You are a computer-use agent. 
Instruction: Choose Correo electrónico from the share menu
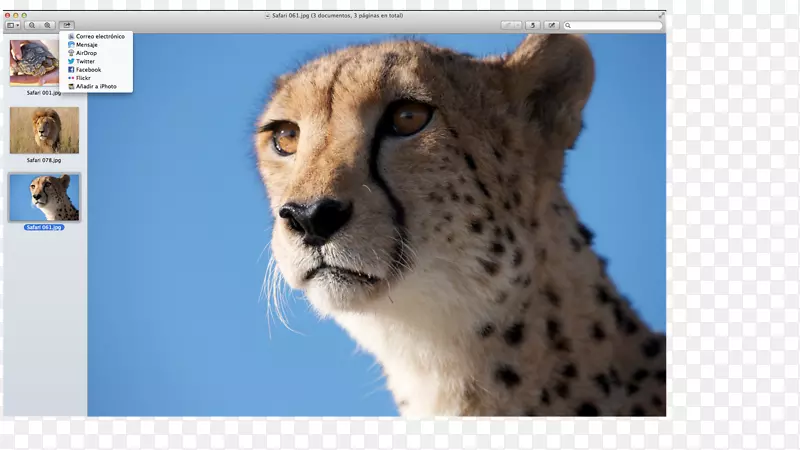coord(100,36)
